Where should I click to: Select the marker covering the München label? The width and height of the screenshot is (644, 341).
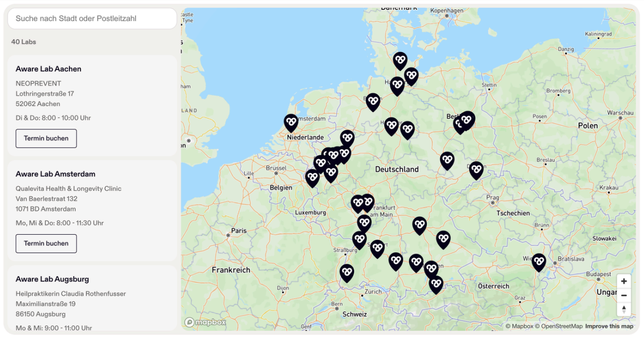click(431, 269)
